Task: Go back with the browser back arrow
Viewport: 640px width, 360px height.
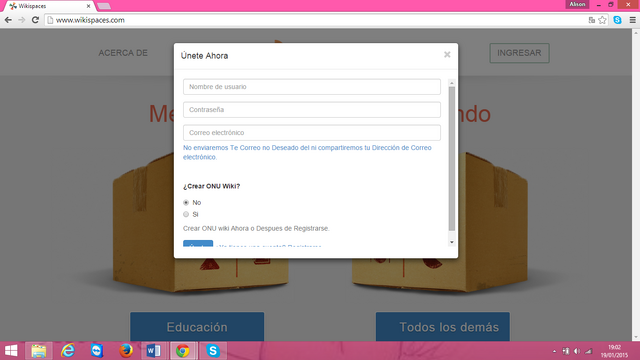Action: (8, 20)
